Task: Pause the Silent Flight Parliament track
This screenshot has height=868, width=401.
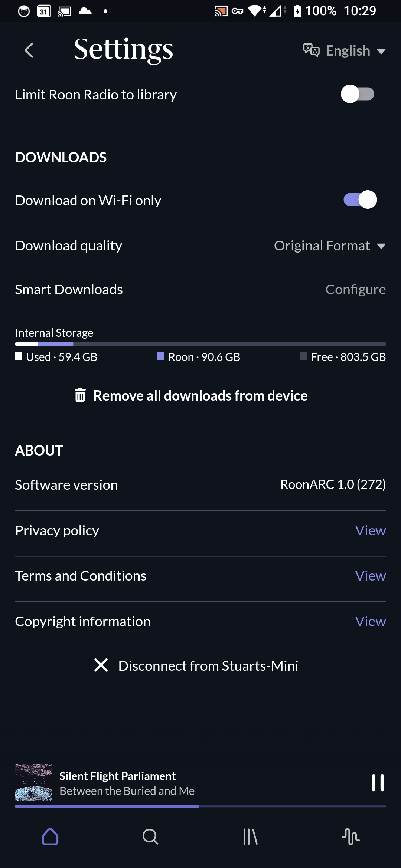Action: (x=378, y=783)
